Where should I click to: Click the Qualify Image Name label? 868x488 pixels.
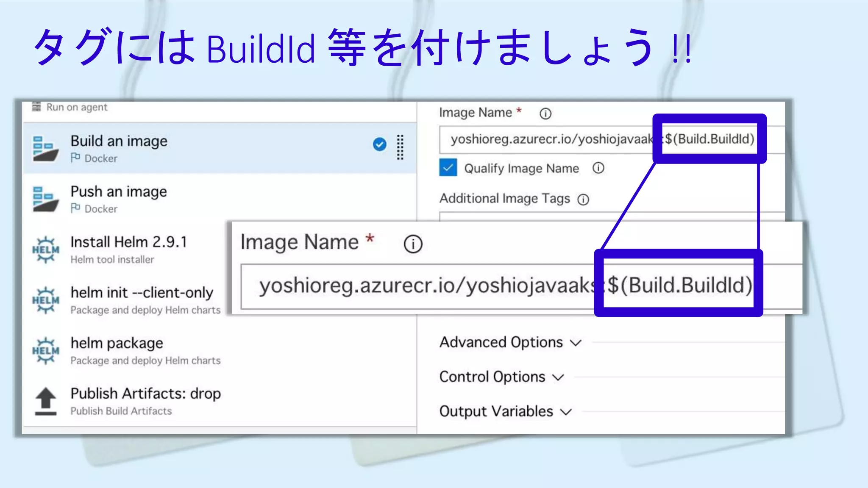pyautogui.click(x=521, y=168)
